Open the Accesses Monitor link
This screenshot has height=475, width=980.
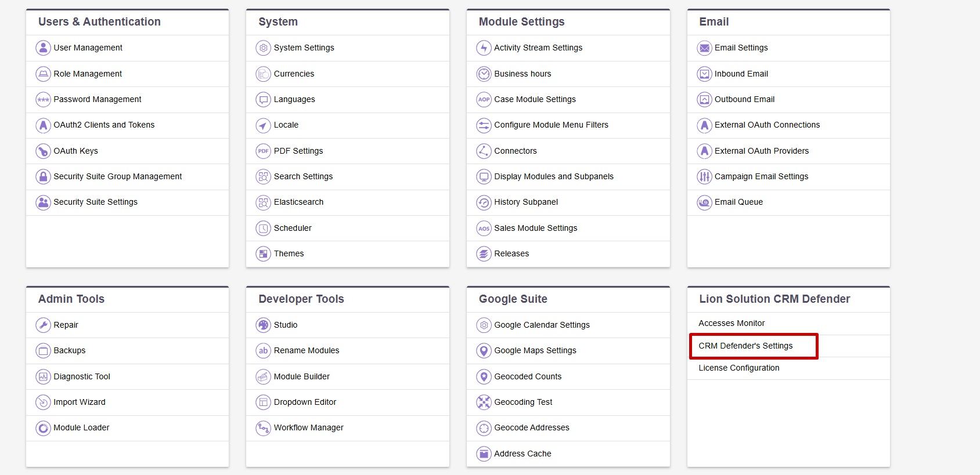point(732,323)
